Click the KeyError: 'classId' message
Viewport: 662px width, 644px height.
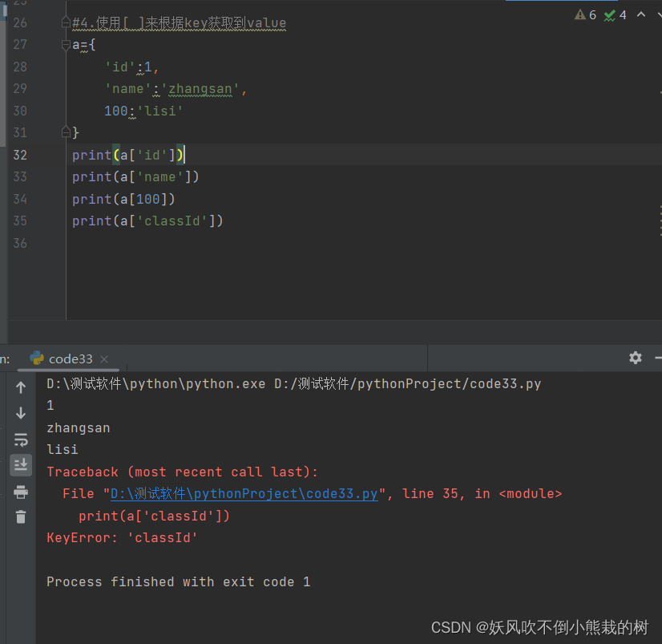122,537
